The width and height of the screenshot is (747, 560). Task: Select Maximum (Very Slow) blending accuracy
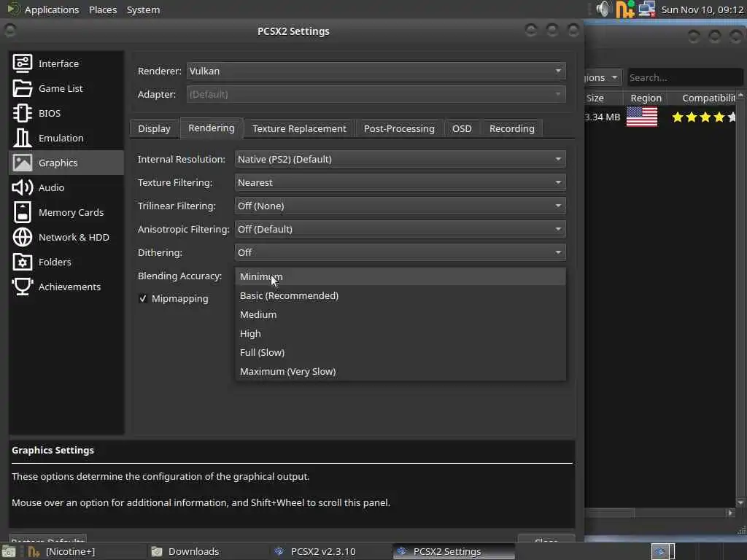pos(400,371)
